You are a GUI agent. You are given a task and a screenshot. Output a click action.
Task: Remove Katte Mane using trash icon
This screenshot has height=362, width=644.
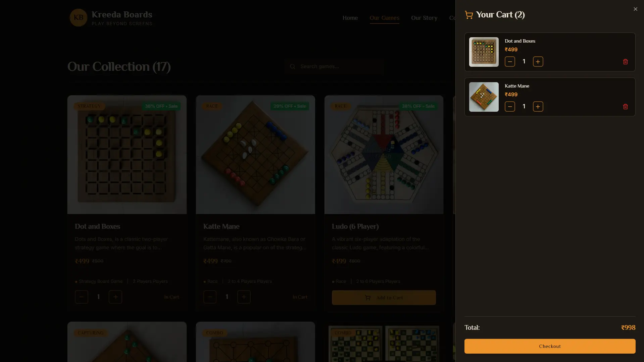click(625, 107)
